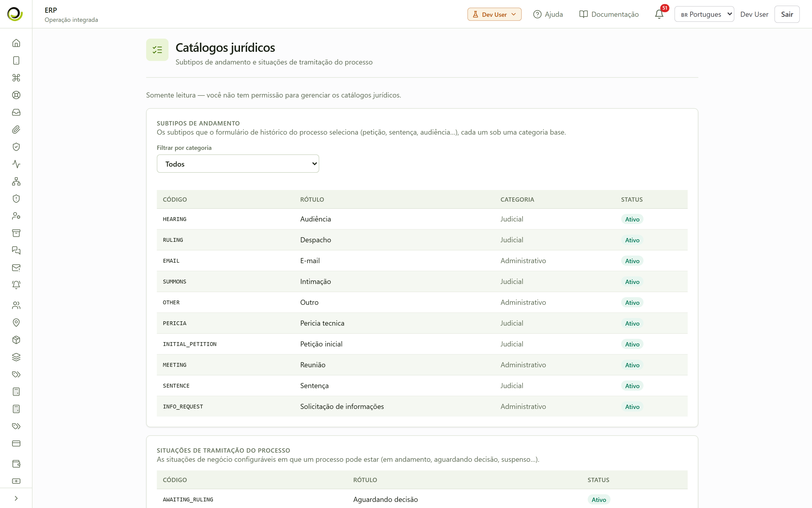Open the people group sidebar icon

(16, 305)
